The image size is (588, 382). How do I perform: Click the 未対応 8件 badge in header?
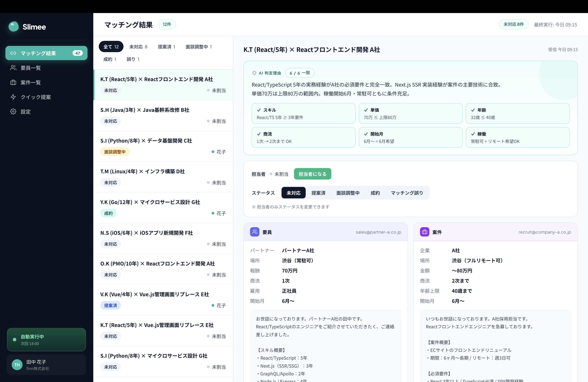click(514, 24)
